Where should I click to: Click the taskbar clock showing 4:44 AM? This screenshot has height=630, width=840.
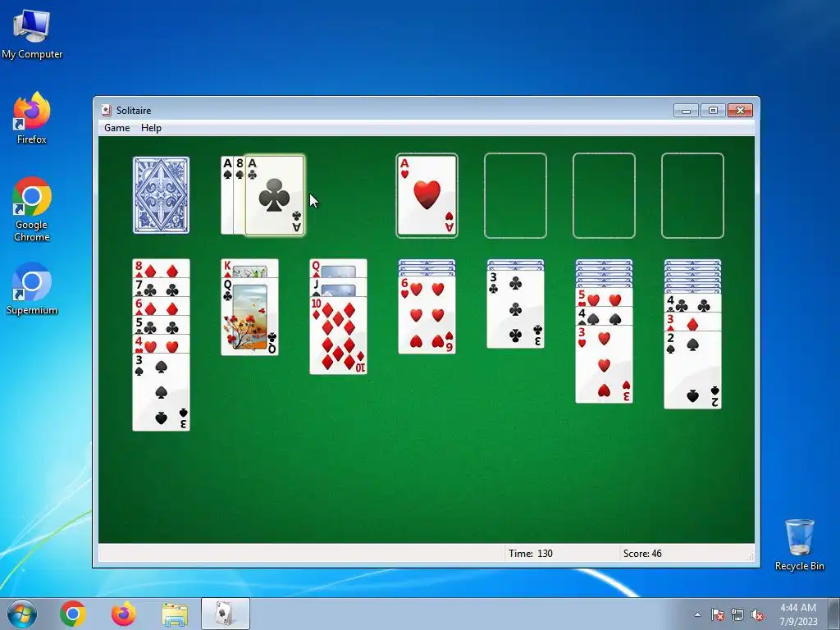pos(798,614)
